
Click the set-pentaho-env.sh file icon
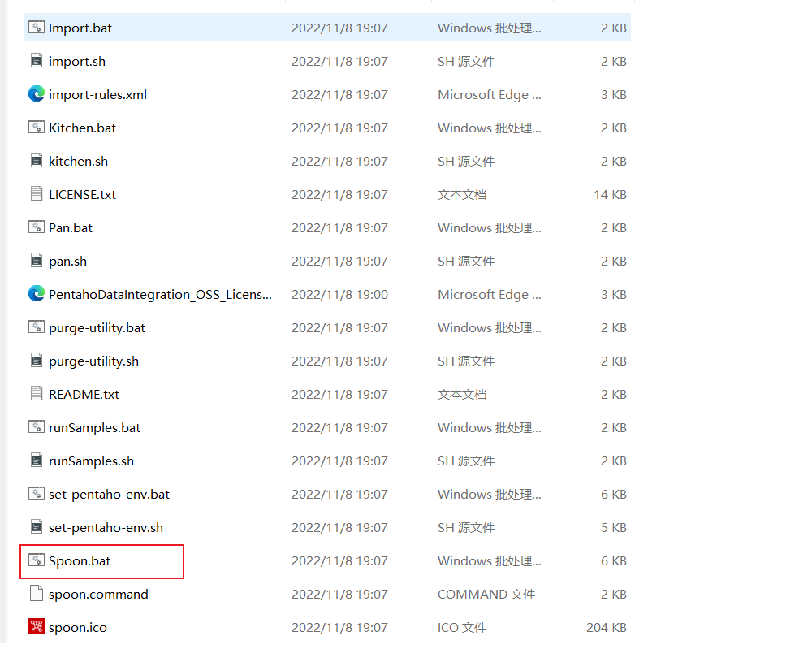[37, 527]
